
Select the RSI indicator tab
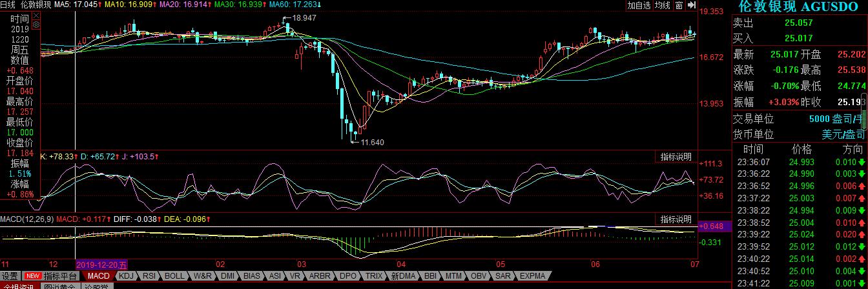pos(150,276)
